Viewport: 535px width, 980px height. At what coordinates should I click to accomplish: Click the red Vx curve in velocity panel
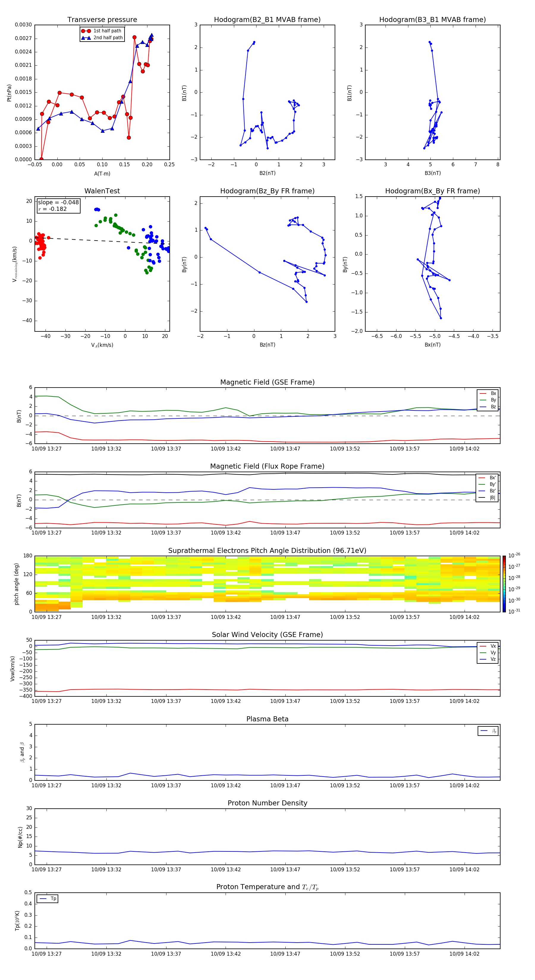point(267,690)
